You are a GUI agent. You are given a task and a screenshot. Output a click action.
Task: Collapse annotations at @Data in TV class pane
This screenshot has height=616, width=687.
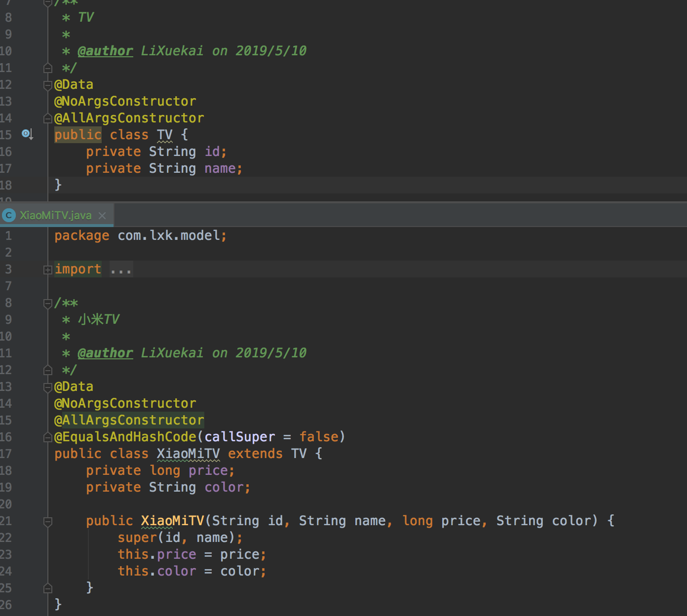point(48,85)
